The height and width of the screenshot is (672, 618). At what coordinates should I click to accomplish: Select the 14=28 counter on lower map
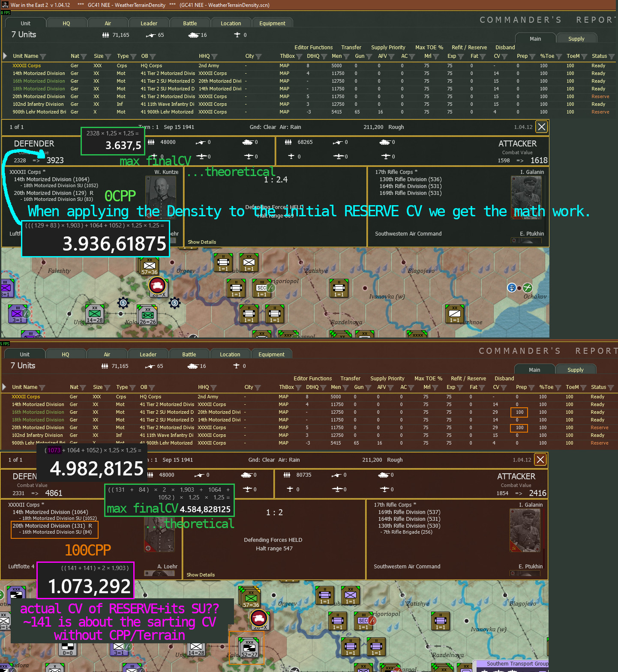click(x=196, y=648)
